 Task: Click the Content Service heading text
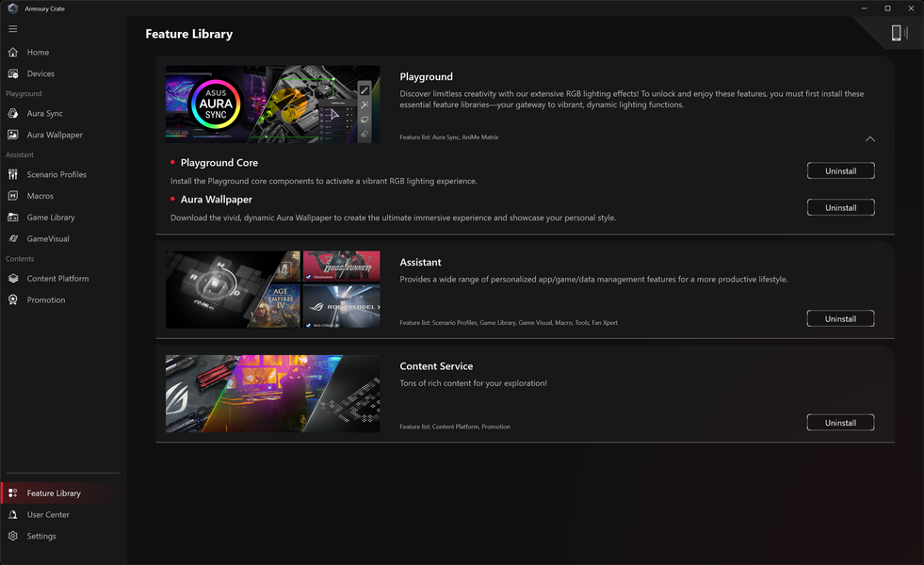(x=436, y=366)
